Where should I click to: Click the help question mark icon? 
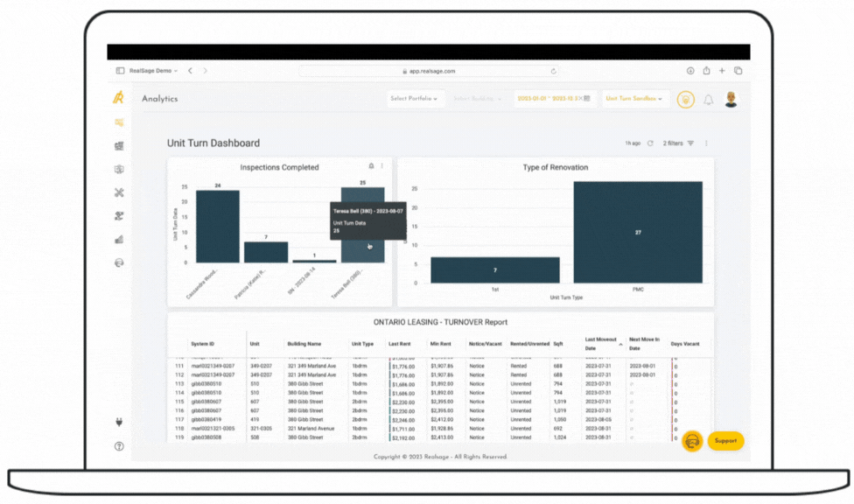coord(119,446)
